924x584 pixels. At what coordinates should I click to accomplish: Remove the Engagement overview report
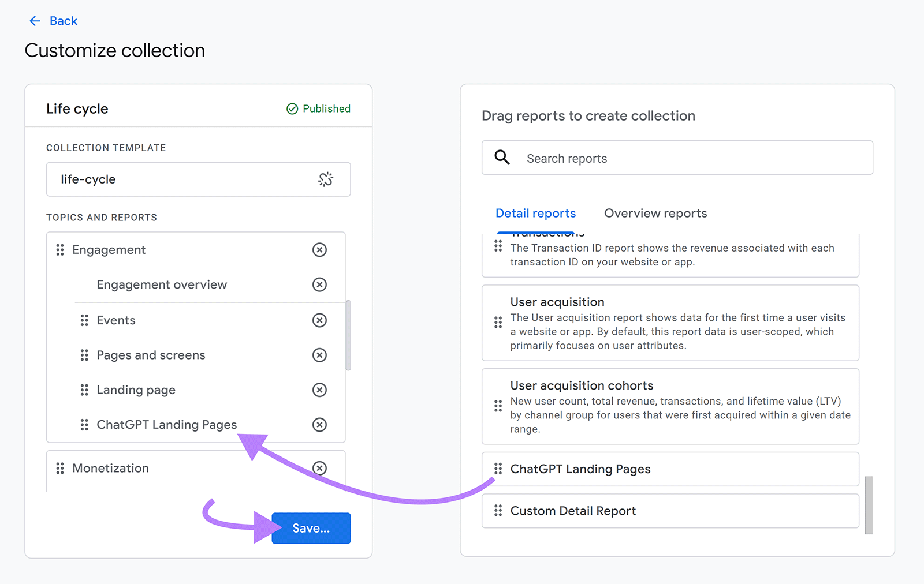click(319, 284)
